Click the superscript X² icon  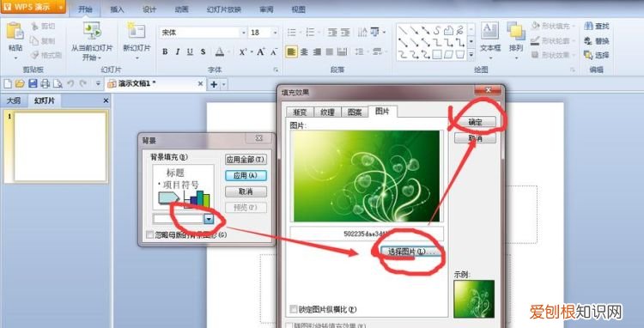pyautogui.click(x=243, y=52)
